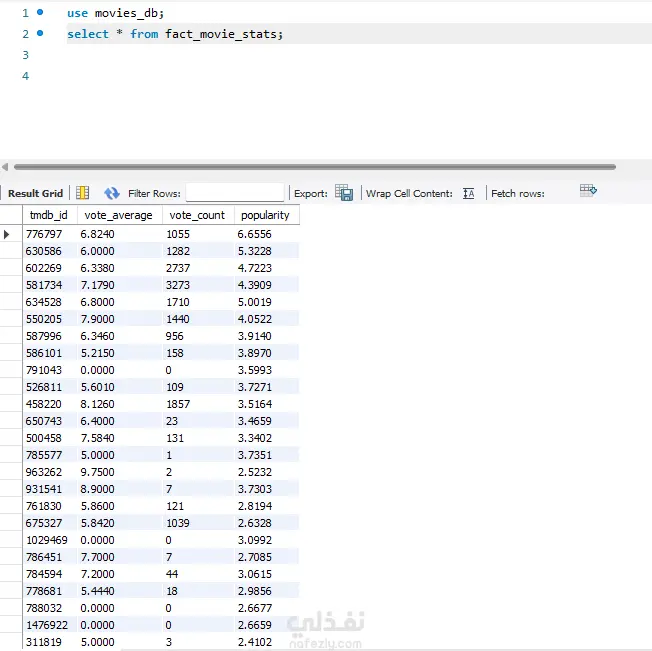Click row header of row 630586
Image resolution: width=652 pixels, height=651 pixels.
tap(11, 251)
